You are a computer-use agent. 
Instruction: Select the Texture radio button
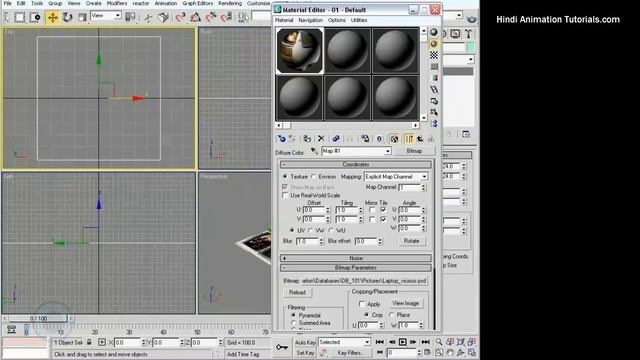(285, 176)
